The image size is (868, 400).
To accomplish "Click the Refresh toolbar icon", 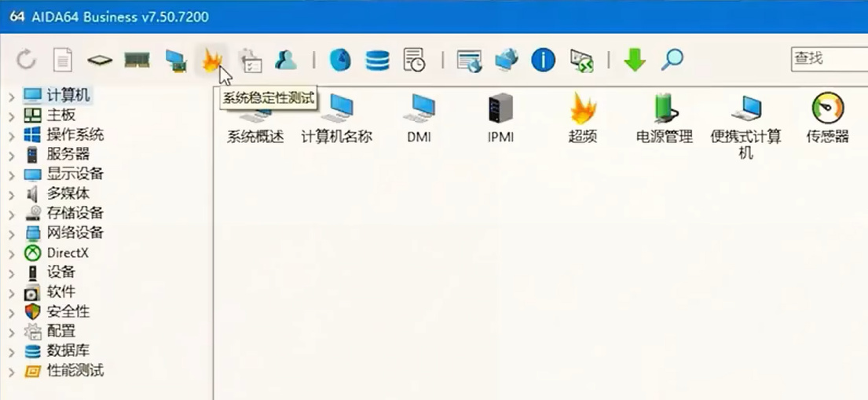I will tap(26, 59).
